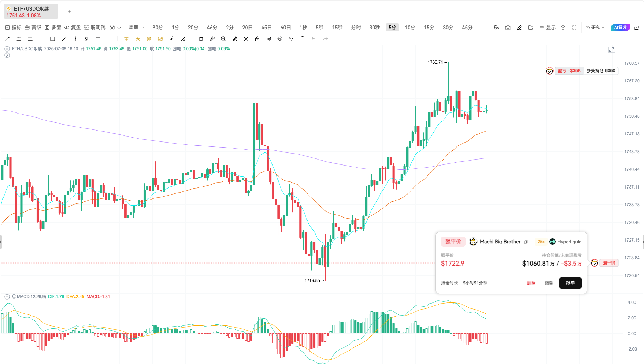Screen dimensions: 644x364
Task: Select the rectangle drawing tool
Action: point(53,39)
